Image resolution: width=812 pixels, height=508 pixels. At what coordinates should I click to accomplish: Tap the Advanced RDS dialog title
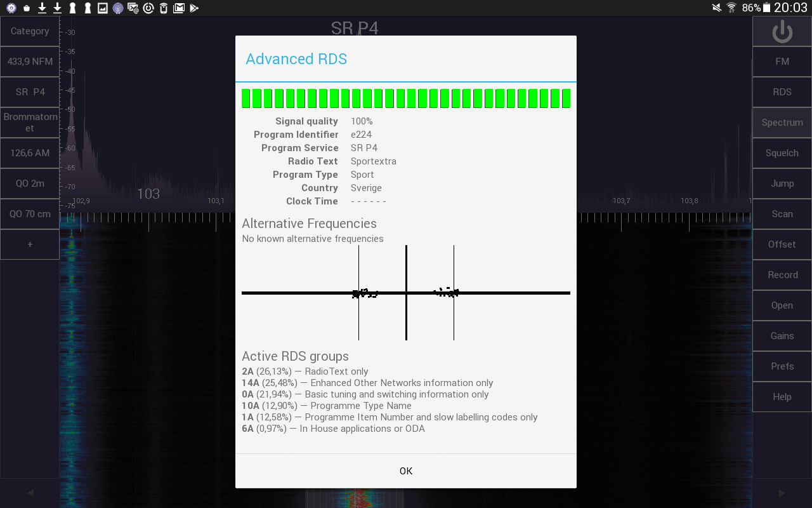click(296, 59)
